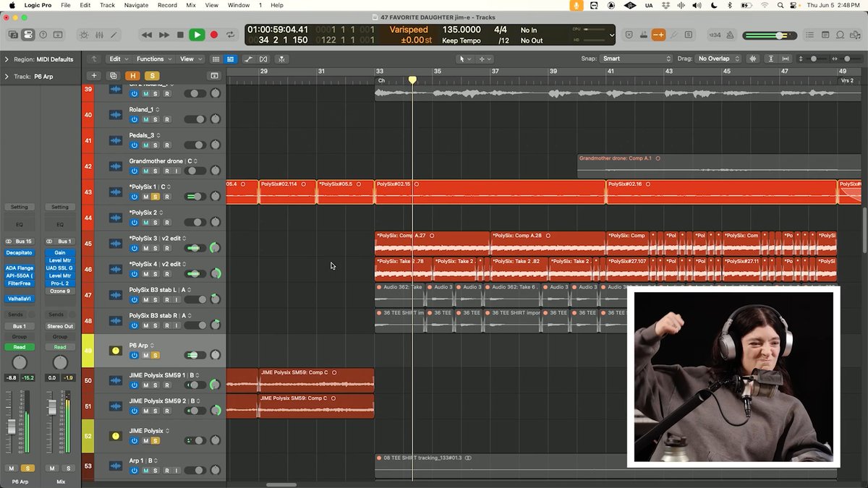Toggle the Inspector panel icon
The image size is (868, 488).
[28, 34]
